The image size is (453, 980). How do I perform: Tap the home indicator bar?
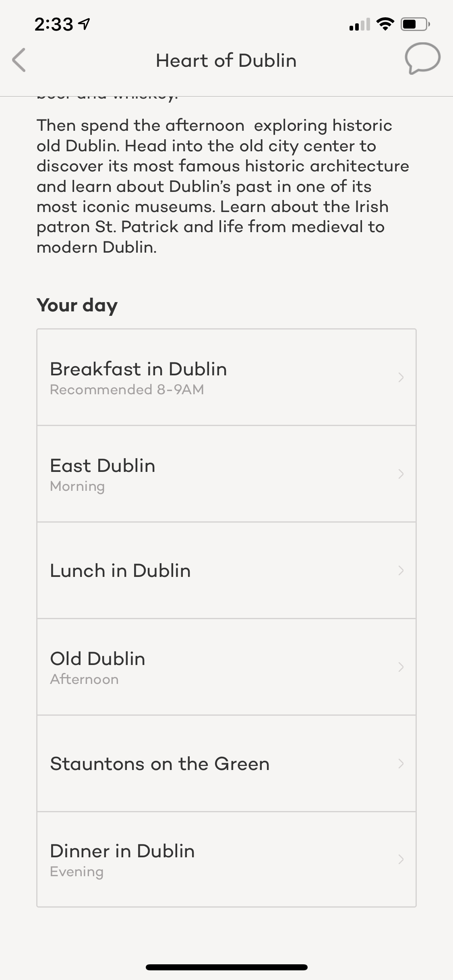click(x=226, y=967)
